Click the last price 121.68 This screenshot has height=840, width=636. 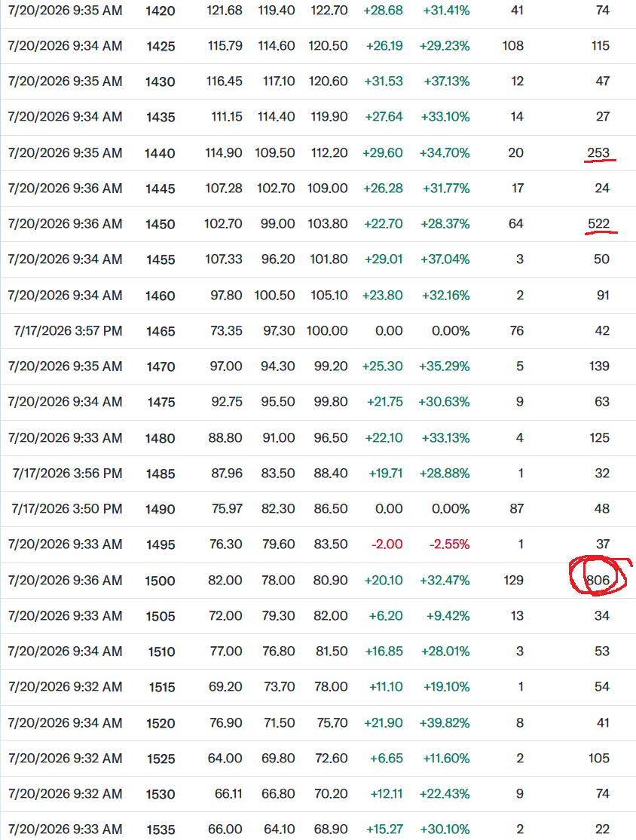225,11
